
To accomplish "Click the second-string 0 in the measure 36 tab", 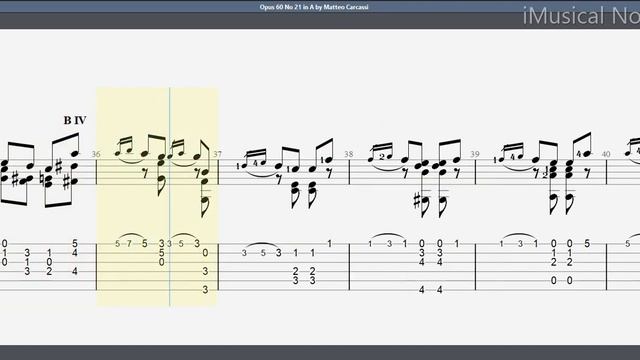I will (x=205, y=253).
